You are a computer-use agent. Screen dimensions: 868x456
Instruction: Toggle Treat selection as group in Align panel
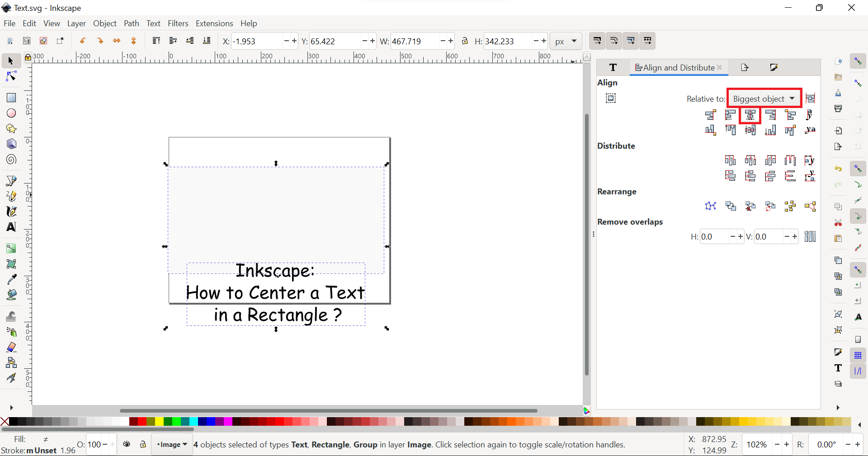(611, 99)
